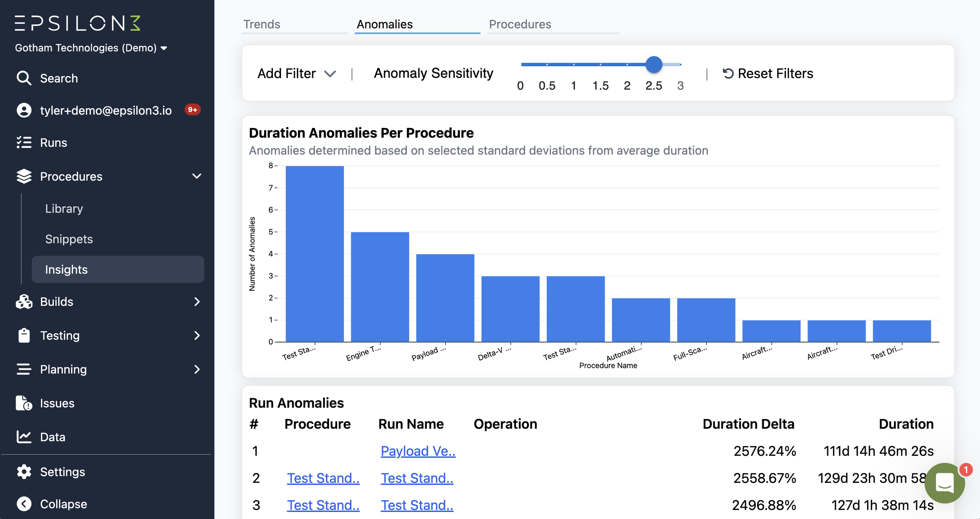980x519 pixels.
Task: Select Insights in the sidebar
Action: tap(66, 270)
